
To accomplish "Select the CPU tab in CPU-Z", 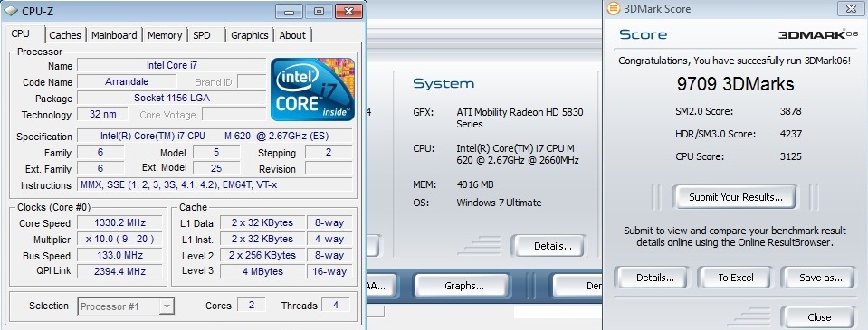I will pos(21,33).
